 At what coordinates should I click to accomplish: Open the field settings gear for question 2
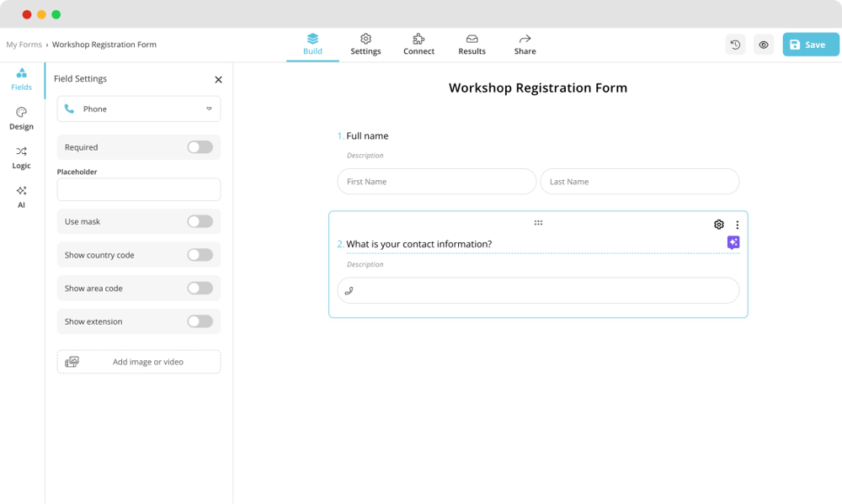[718, 224]
